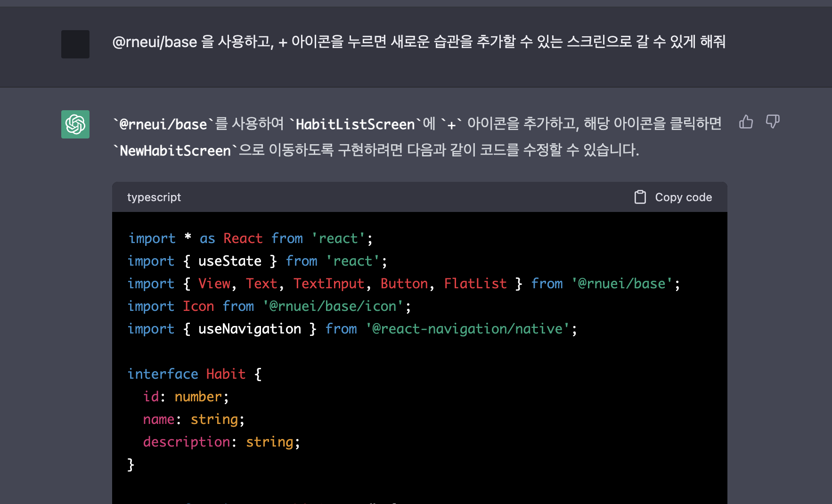Image resolution: width=832 pixels, height=504 pixels.
Task: Click the thumbs down icon
Action: 773,122
